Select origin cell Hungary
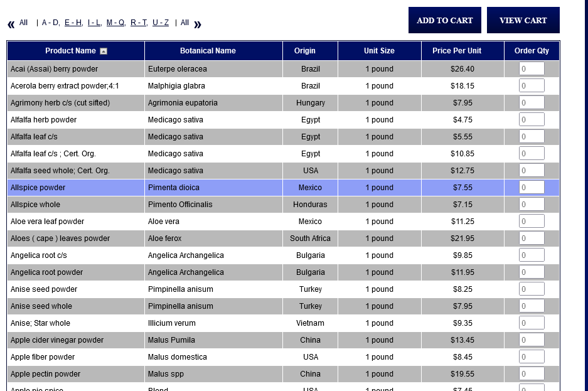 click(311, 103)
